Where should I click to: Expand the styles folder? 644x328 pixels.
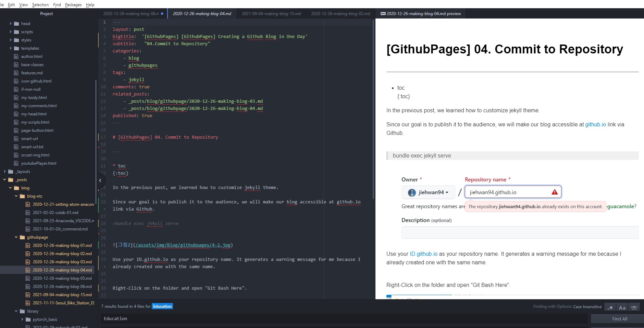tap(11, 40)
